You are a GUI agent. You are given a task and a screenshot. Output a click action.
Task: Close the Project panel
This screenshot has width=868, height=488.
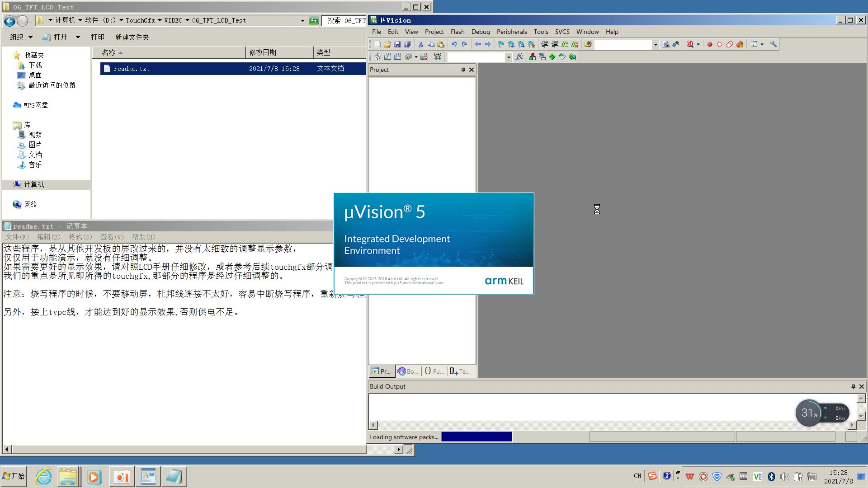point(472,70)
